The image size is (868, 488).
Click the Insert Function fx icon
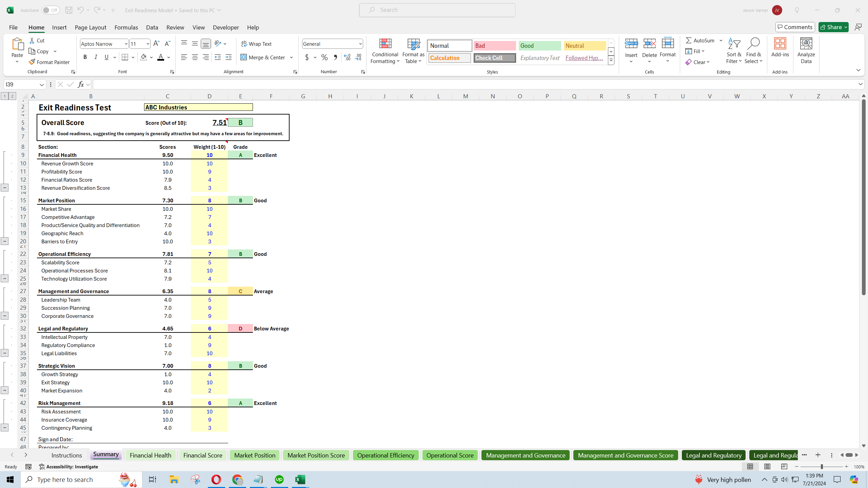tap(81, 84)
